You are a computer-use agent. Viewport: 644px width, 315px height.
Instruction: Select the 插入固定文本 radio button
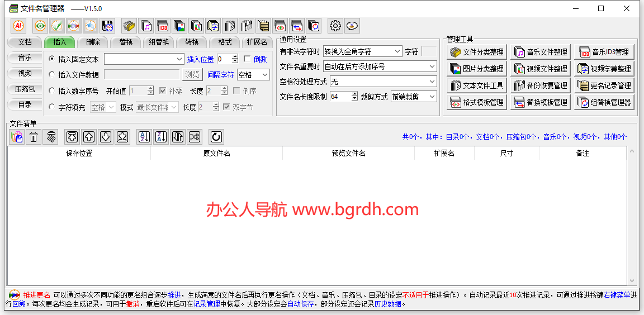[x=52, y=59]
